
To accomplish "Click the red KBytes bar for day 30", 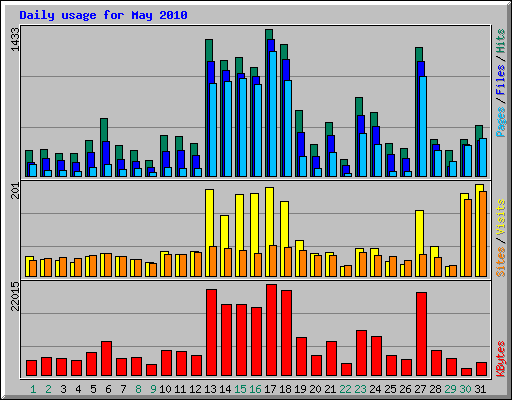I will 466,372.
